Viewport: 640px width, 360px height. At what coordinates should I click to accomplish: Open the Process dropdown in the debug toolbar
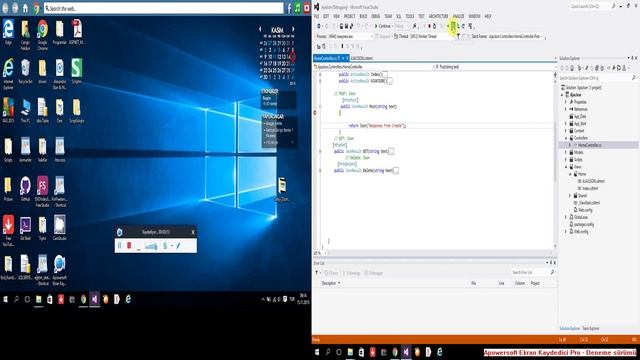(350, 36)
